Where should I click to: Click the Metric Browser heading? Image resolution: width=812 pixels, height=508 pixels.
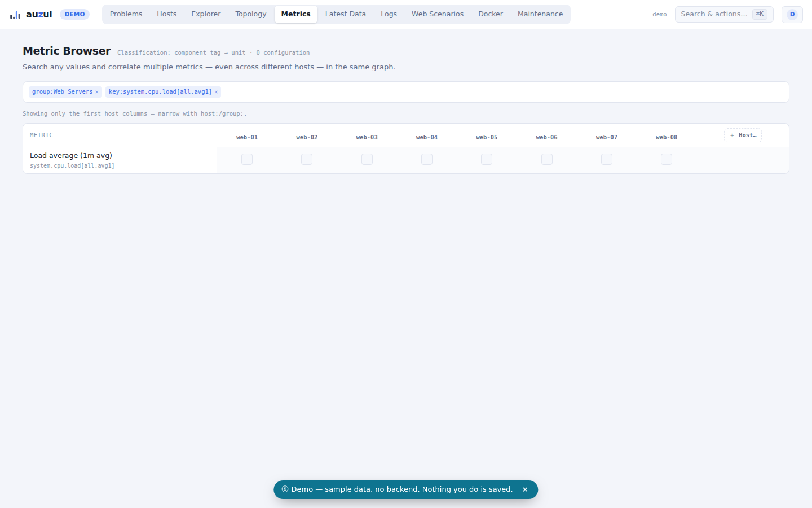pos(67,51)
